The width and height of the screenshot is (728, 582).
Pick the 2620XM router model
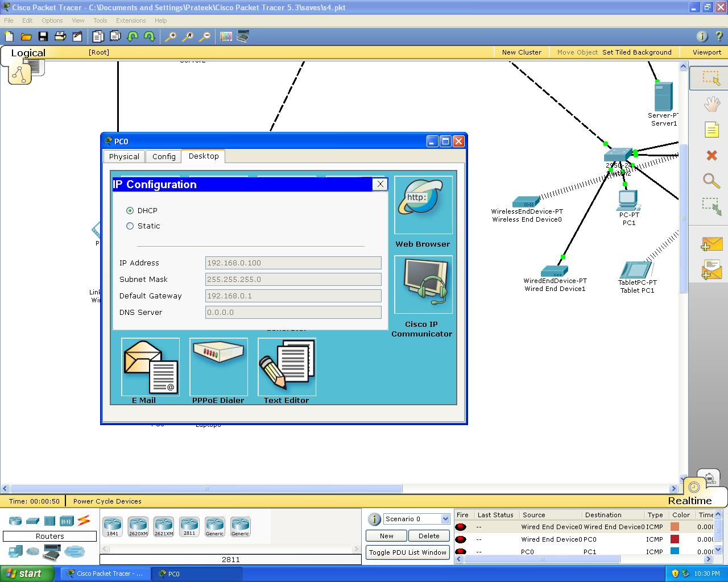coord(138,527)
